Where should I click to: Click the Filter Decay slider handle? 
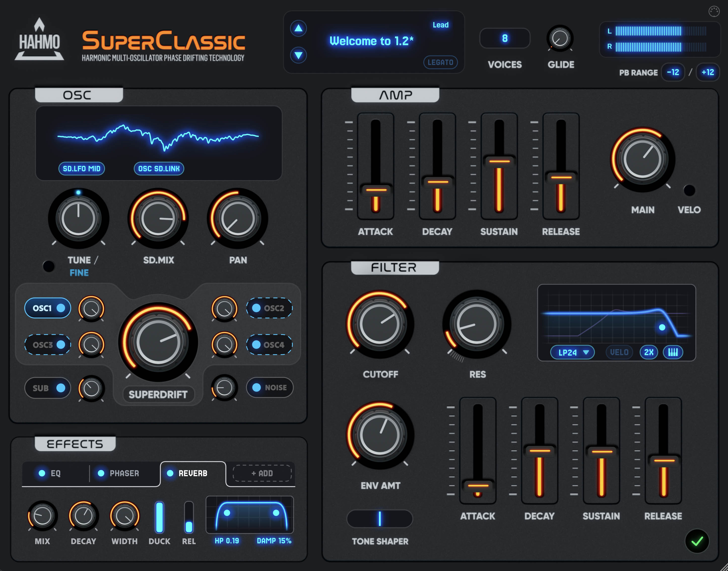(x=540, y=451)
